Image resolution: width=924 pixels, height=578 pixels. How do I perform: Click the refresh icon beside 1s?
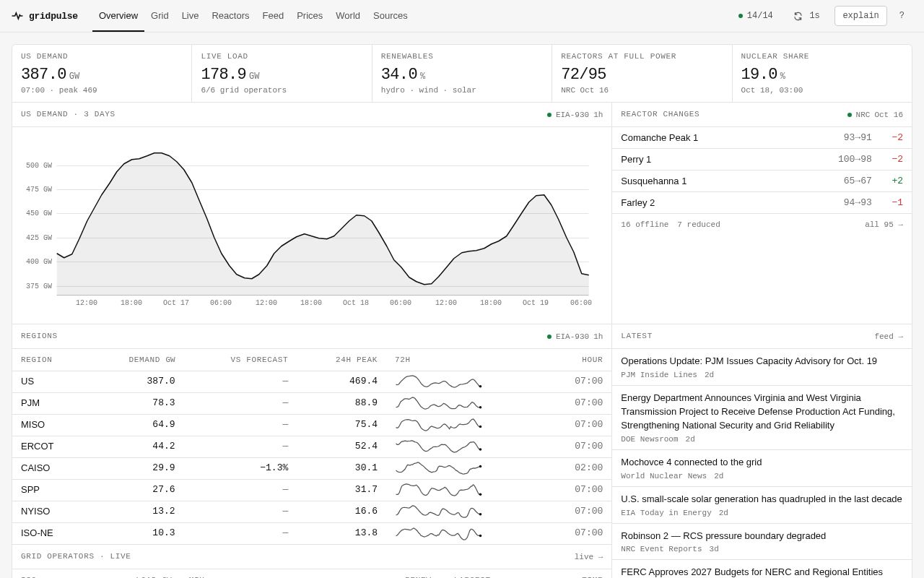tap(798, 16)
